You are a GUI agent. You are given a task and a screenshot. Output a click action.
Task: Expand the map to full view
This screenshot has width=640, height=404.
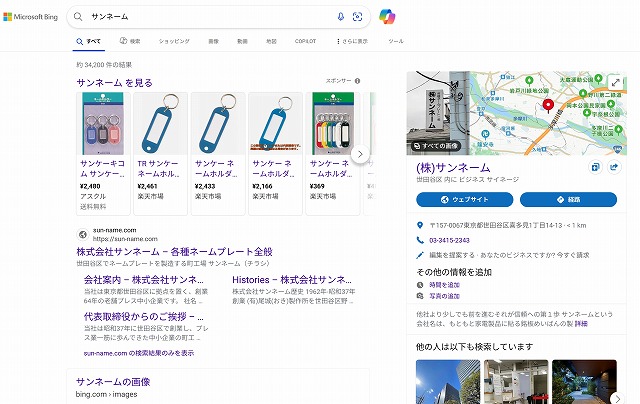[615, 83]
